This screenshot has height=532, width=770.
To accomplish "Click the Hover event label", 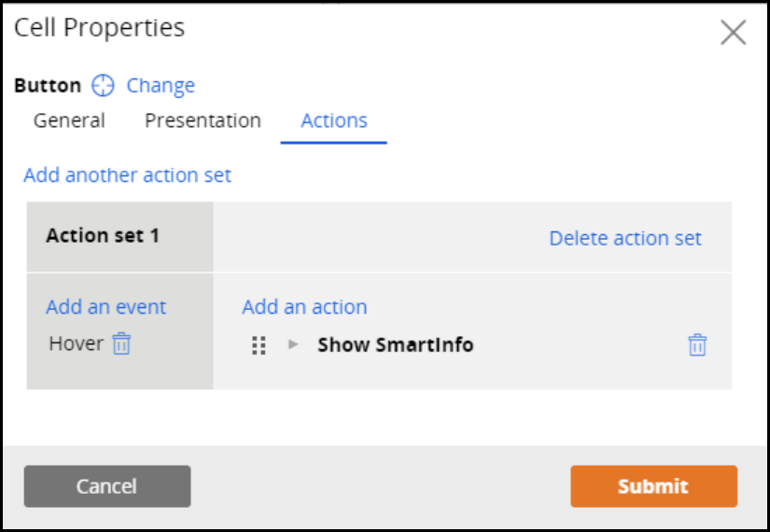I will (x=76, y=343).
